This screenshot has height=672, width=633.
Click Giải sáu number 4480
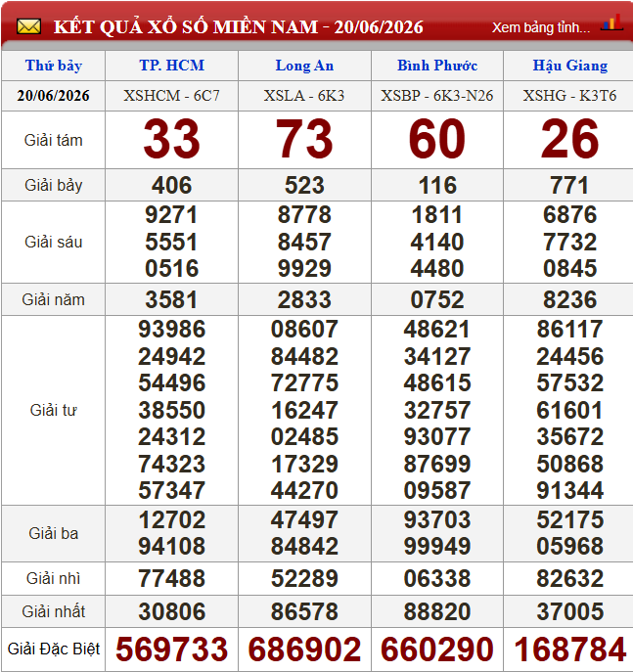(437, 268)
